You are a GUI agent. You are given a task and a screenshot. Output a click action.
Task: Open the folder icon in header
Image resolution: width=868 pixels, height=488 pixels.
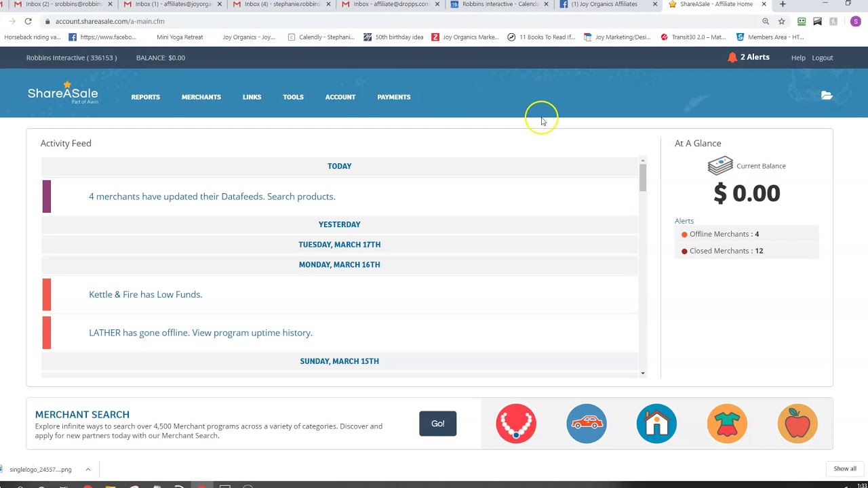click(x=827, y=96)
